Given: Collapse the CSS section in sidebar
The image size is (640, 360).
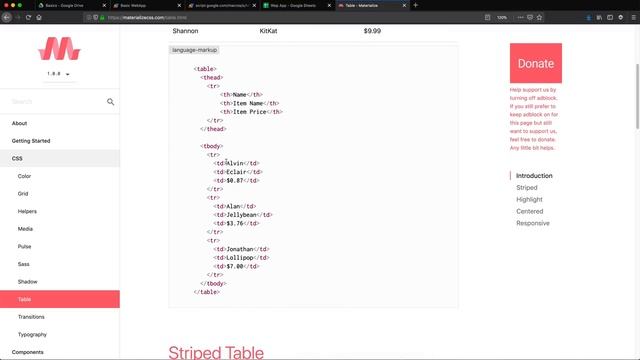Looking at the screenshot, I should [60, 158].
